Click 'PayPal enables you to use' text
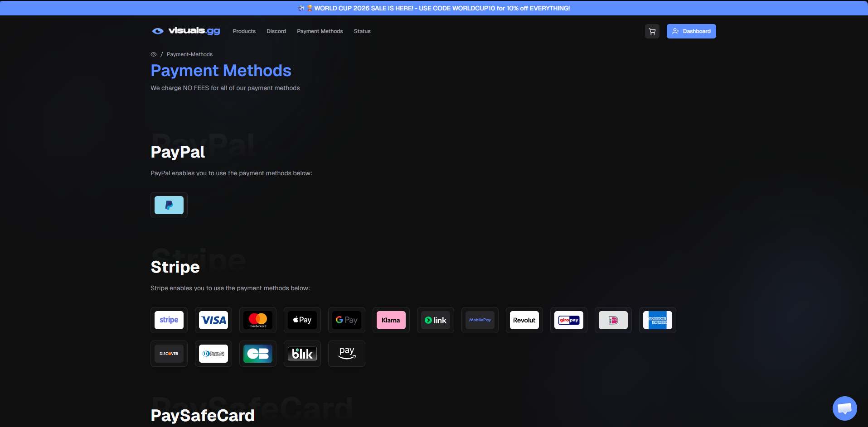This screenshot has height=427, width=868. (x=231, y=173)
